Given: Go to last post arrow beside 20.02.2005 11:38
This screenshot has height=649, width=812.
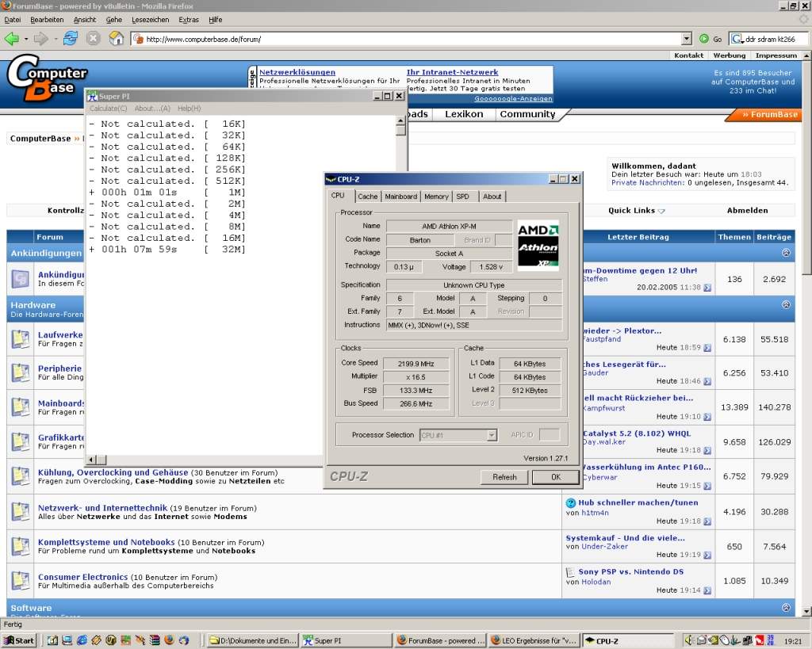Looking at the screenshot, I should [x=707, y=287].
